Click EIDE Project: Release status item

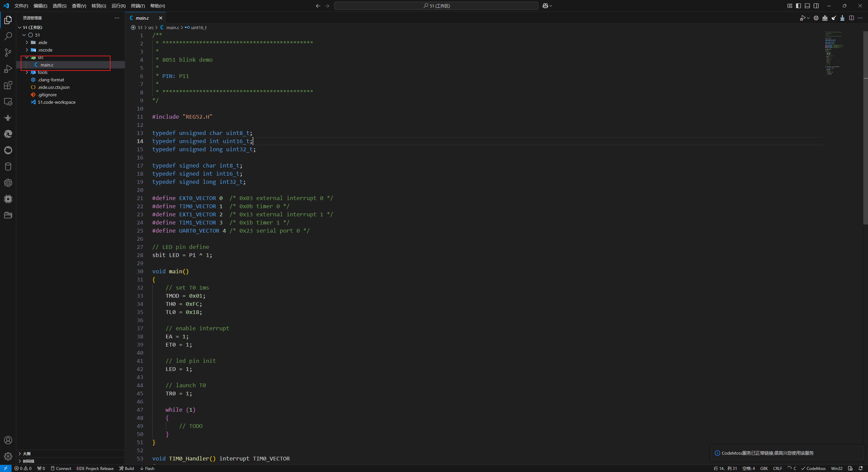click(x=95, y=468)
